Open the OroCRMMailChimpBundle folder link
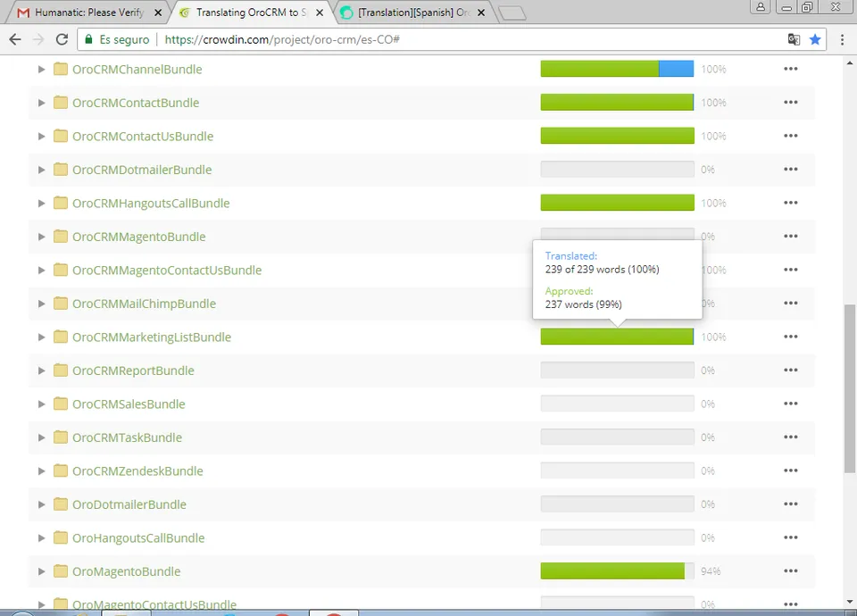 point(144,304)
